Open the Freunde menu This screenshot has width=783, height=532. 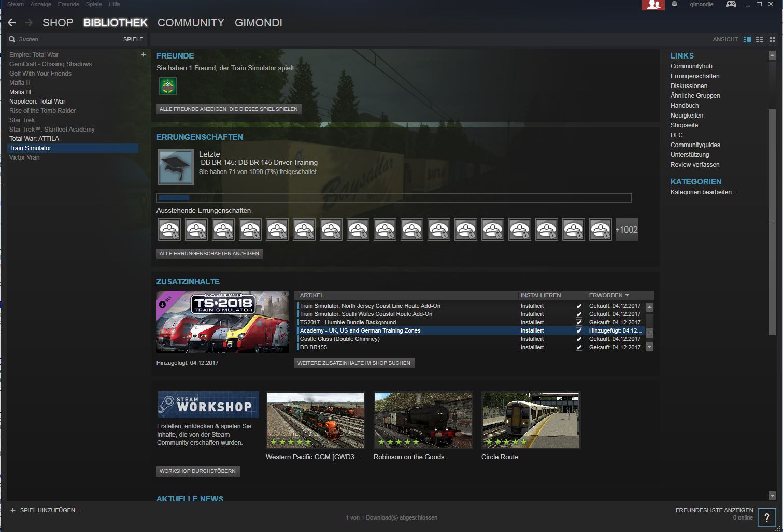click(x=68, y=4)
